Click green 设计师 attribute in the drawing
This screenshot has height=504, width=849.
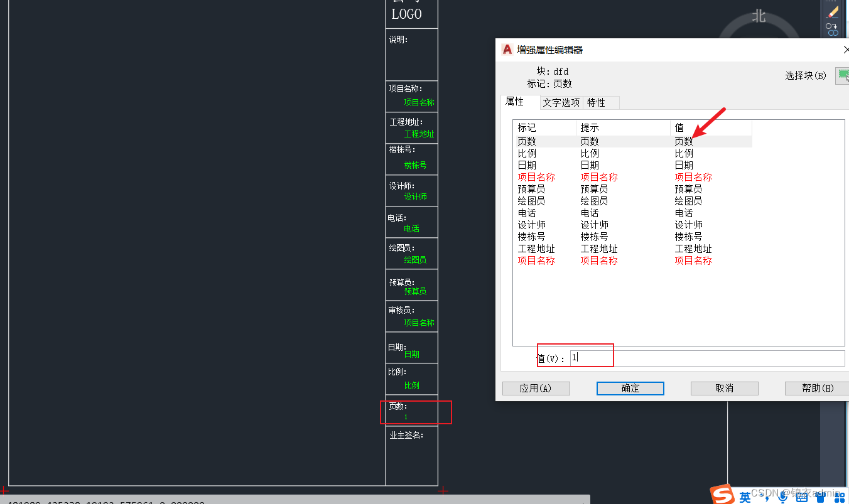click(415, 196)
